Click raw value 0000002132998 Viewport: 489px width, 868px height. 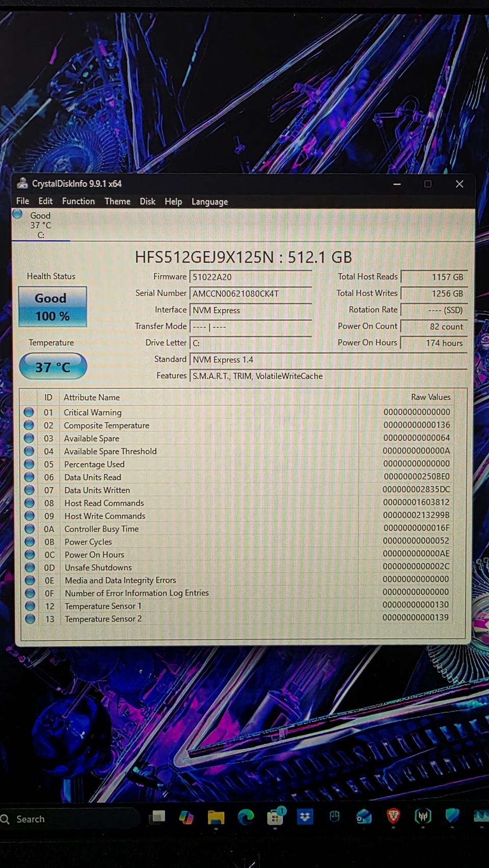416,515
